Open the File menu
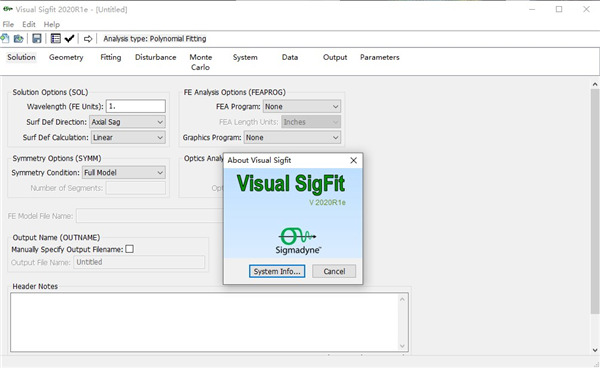The height and width of the screenshot is (368, 600). [x=8, y=24]
